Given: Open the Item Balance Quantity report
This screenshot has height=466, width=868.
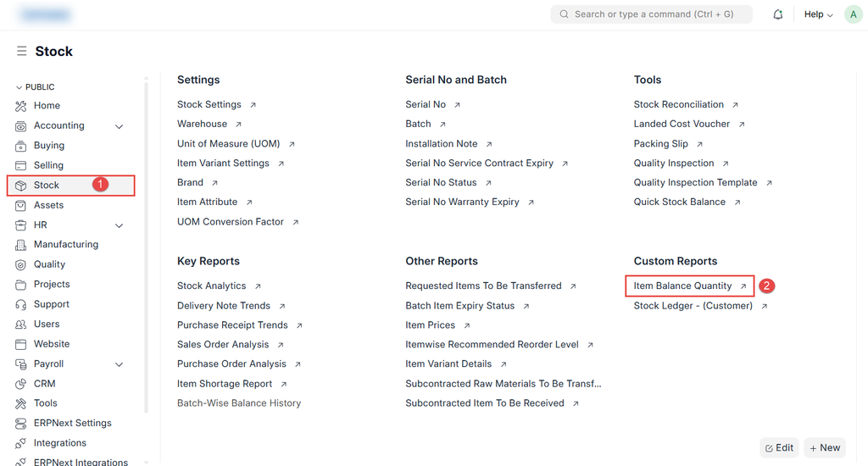Looking at the screenshot, I should pos(682,286).
